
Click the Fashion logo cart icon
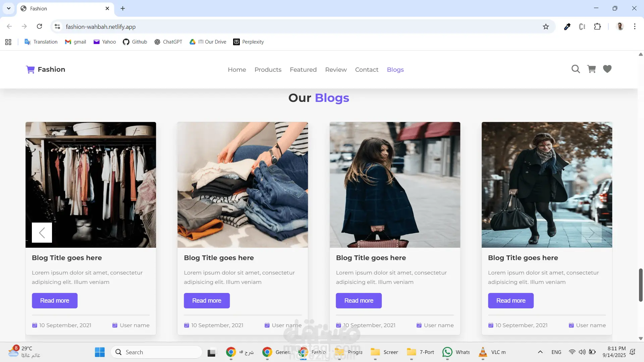[x=30, y=69]
